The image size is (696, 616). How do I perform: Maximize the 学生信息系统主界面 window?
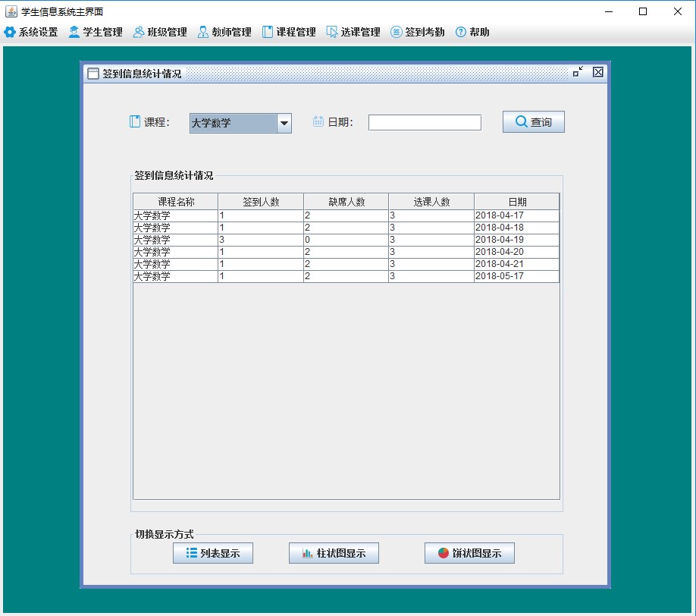point(643,11)
